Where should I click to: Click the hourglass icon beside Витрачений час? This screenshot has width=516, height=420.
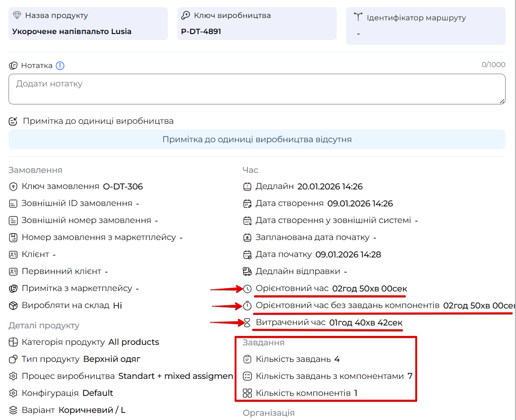(247, 323)
